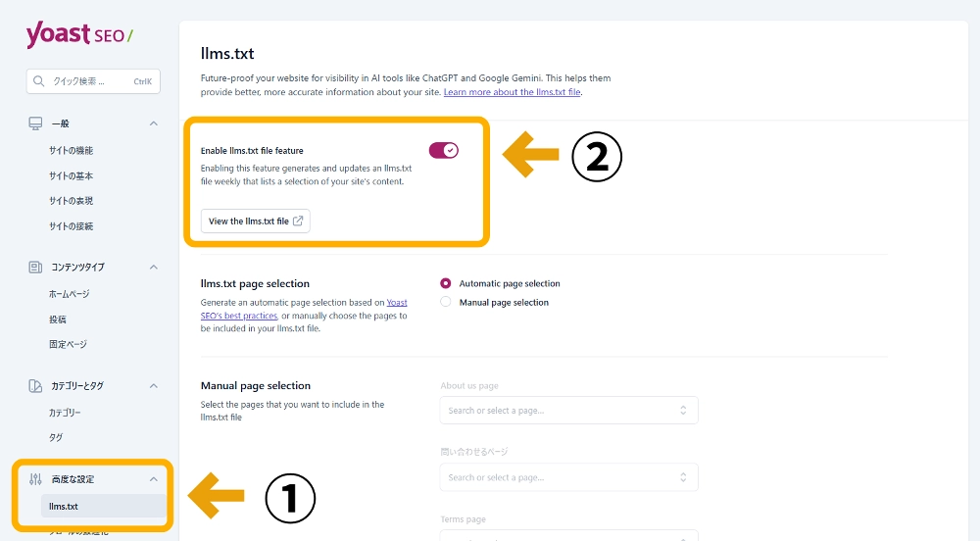Choose Manual page selection option
The width and height of the screenshot is (980, 541).
[446, 302]
